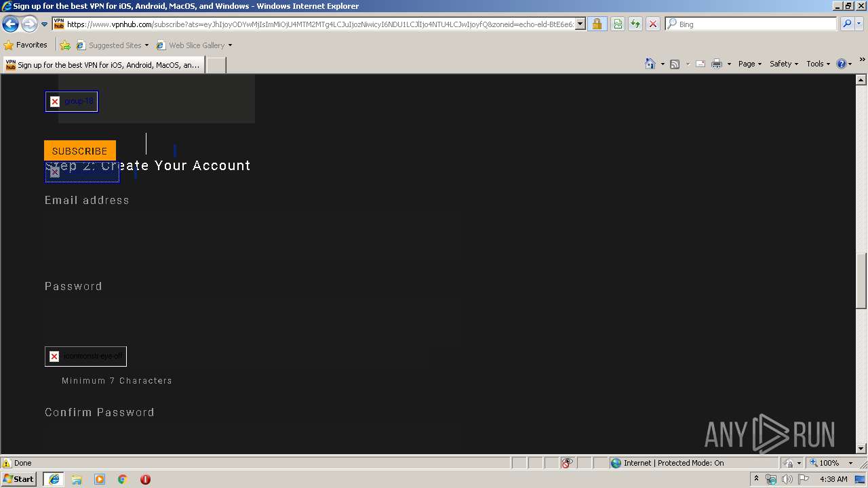Click the Email address label
This screenshot has width=868, height=488.
point(87,200)
